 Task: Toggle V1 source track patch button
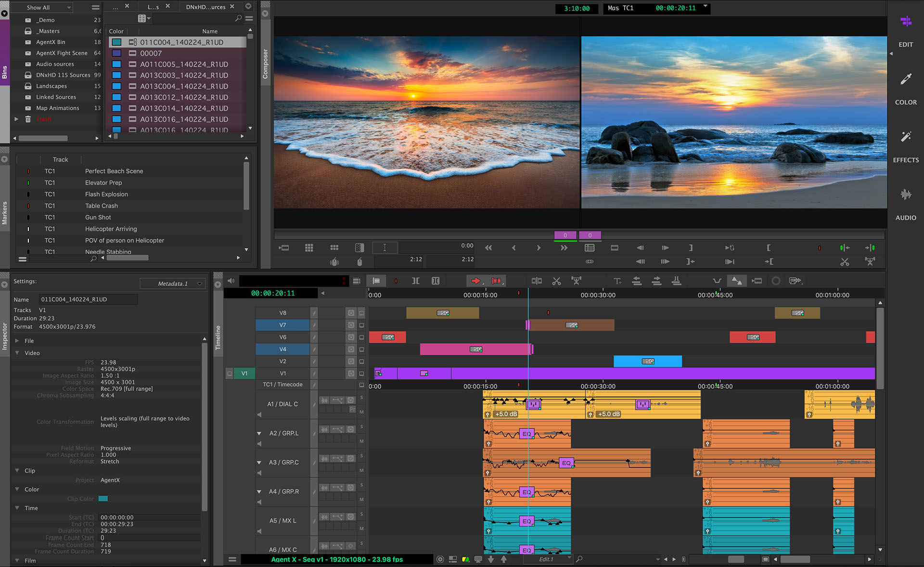pos(244,373)
